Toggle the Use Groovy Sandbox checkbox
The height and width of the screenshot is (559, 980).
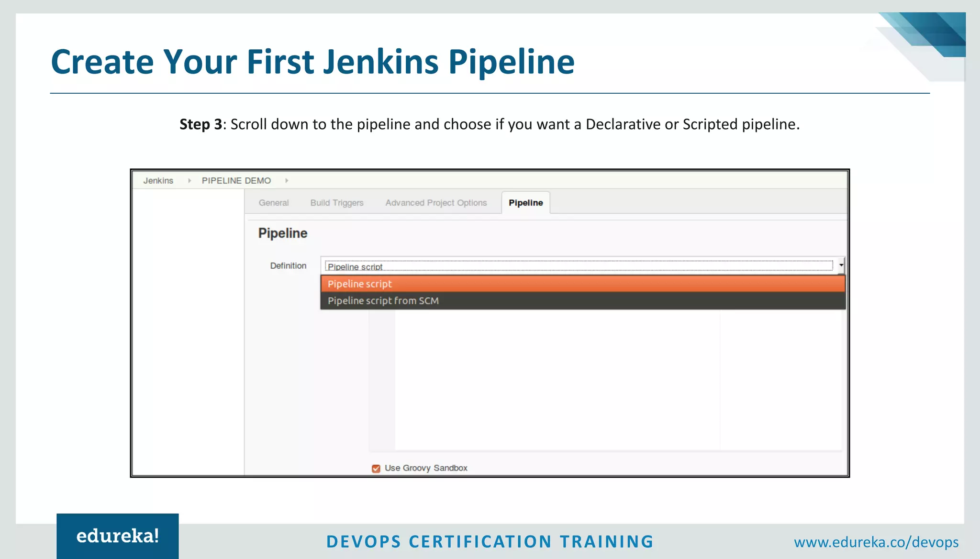pyautogui.click(x=376, y=469)
